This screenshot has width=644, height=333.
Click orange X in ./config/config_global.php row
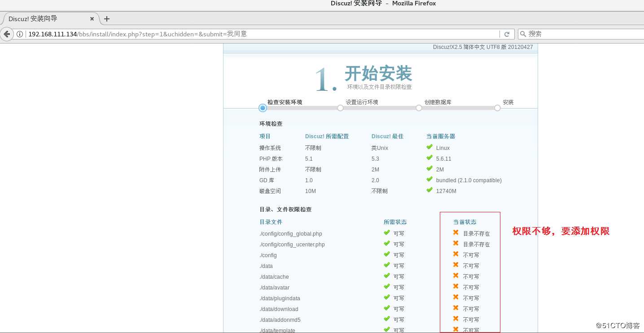(x=456, y=232)
